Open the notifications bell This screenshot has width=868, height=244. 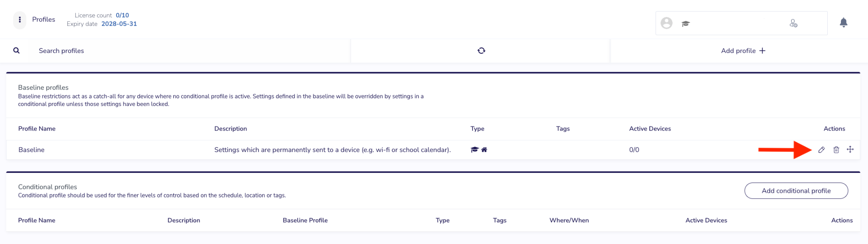tap(843, 22)
